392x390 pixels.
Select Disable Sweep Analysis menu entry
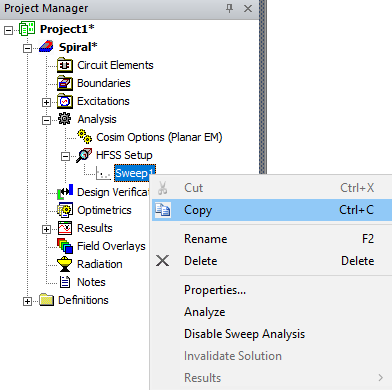272,334
